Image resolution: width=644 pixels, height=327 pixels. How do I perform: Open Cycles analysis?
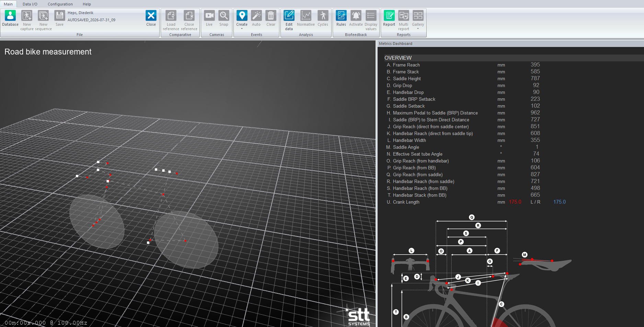[x=323, y=19]
